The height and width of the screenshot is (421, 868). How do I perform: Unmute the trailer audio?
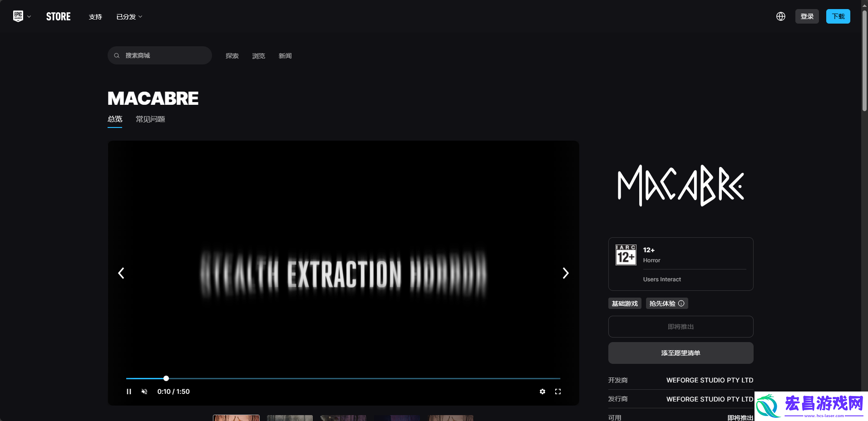coord(144,392)
